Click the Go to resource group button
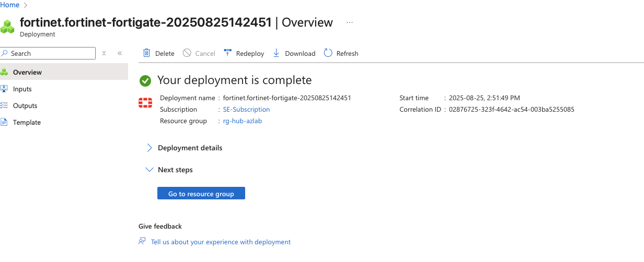The height and width of the screenshot is (262, 644). [x=201, y=193]
